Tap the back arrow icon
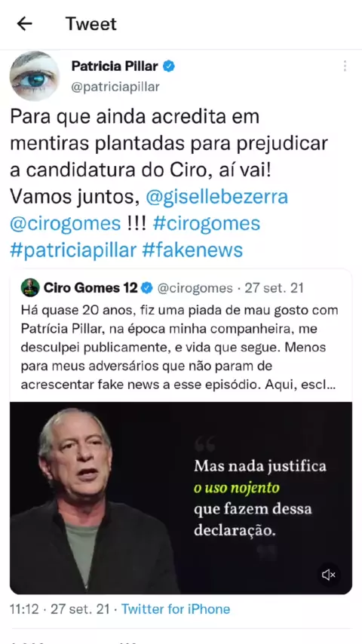 click(25, 24)
